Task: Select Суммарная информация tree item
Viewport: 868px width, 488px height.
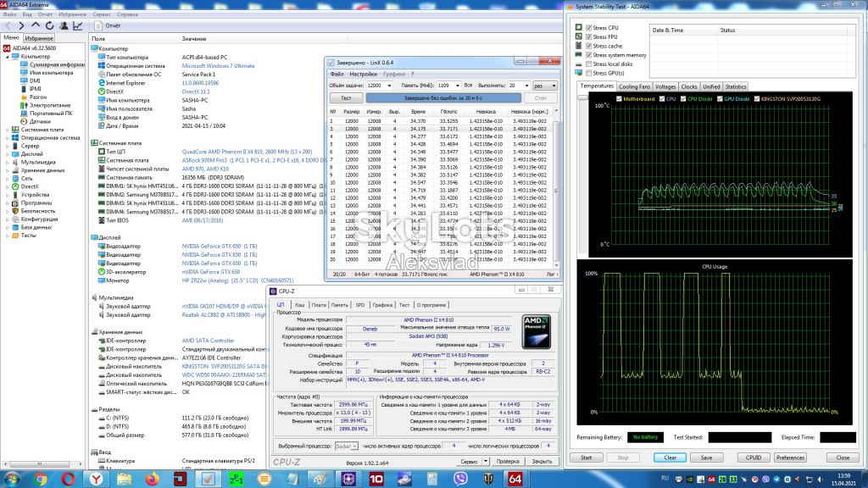Action: point(53,64)
